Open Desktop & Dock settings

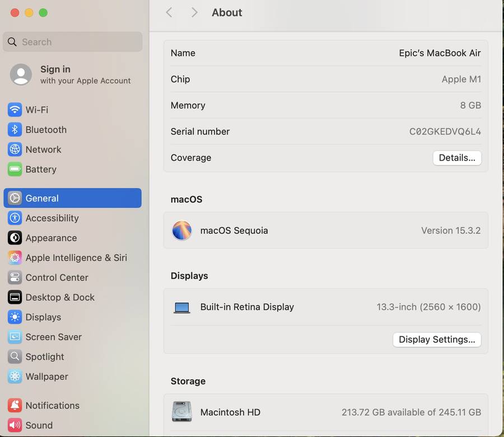pyautogui.click(x=60, y=297)
